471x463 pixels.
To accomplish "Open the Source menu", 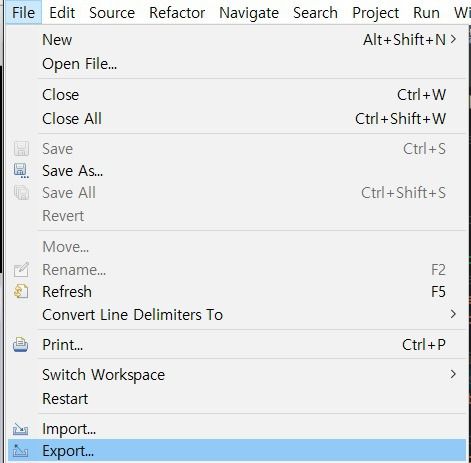I will pos(112,13).
